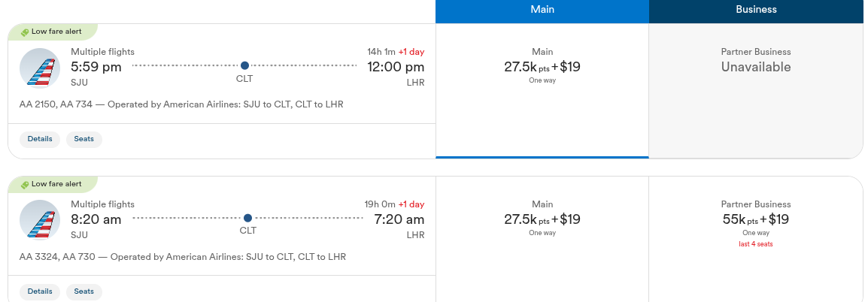The image size is (868, 302).
Task: Click the 12:00 pm LHR arrival time
Action: coord(396,67)
